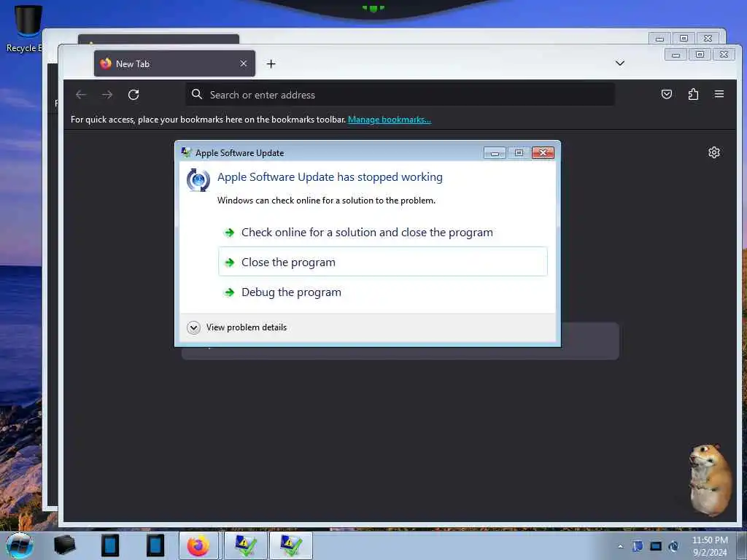
Task: Minimize the Apple Software Update dialog
Action: 495,152
